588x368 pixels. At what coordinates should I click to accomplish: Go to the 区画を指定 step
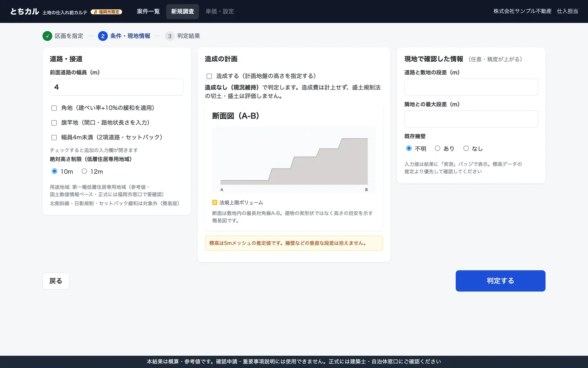click(x=69, y=36)
